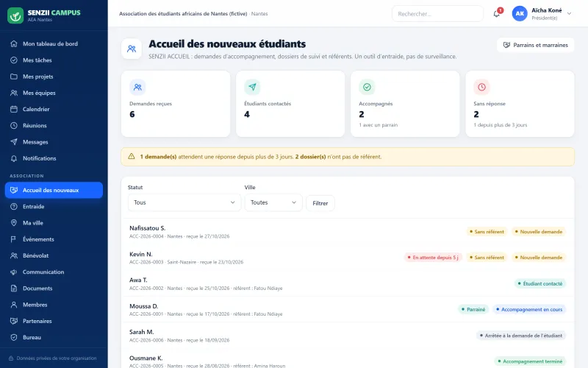
Task: Click the Membres person icon
Action: [14, 305]
